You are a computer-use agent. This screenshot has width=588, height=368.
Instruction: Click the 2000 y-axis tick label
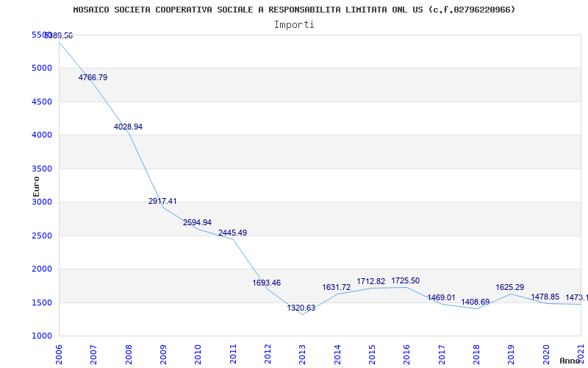tap(42, 269)
